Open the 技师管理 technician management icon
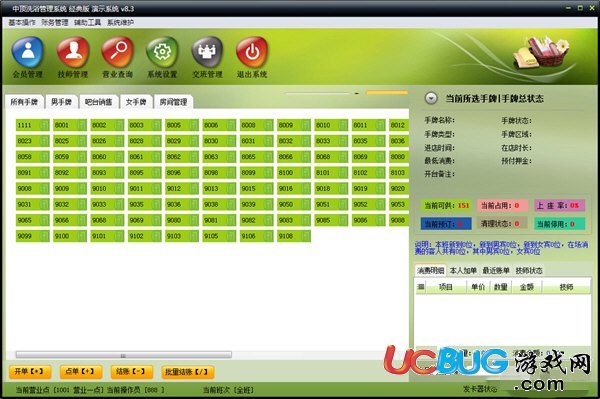The width and height of the screenshot is (600, 399). [73, 53]
